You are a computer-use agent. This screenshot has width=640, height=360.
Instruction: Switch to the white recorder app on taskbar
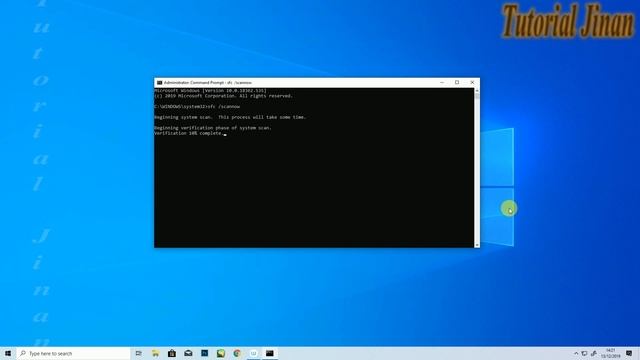click(253, 353)
